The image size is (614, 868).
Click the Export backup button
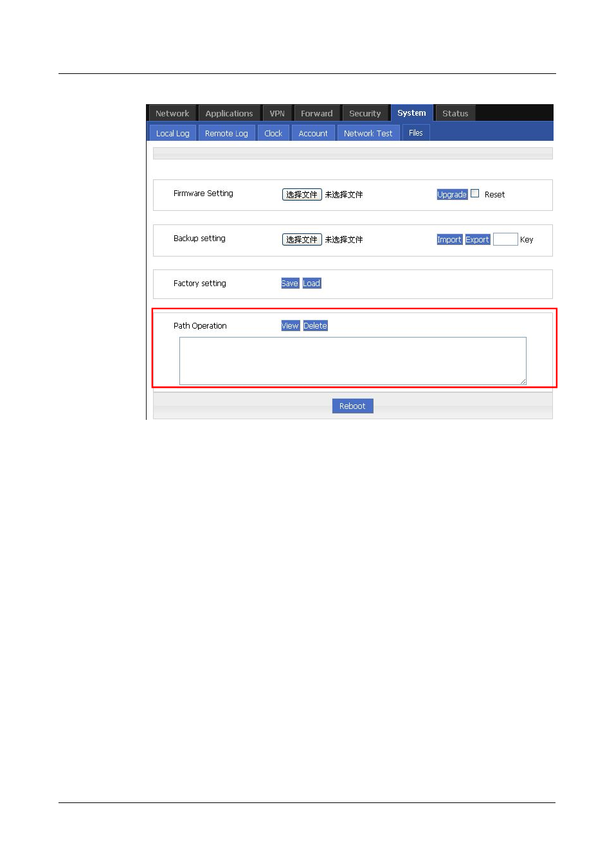tap(478, 239)
